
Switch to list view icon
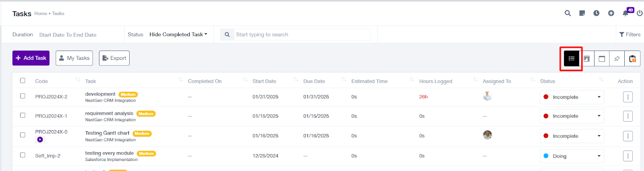[x=572, y=59]
